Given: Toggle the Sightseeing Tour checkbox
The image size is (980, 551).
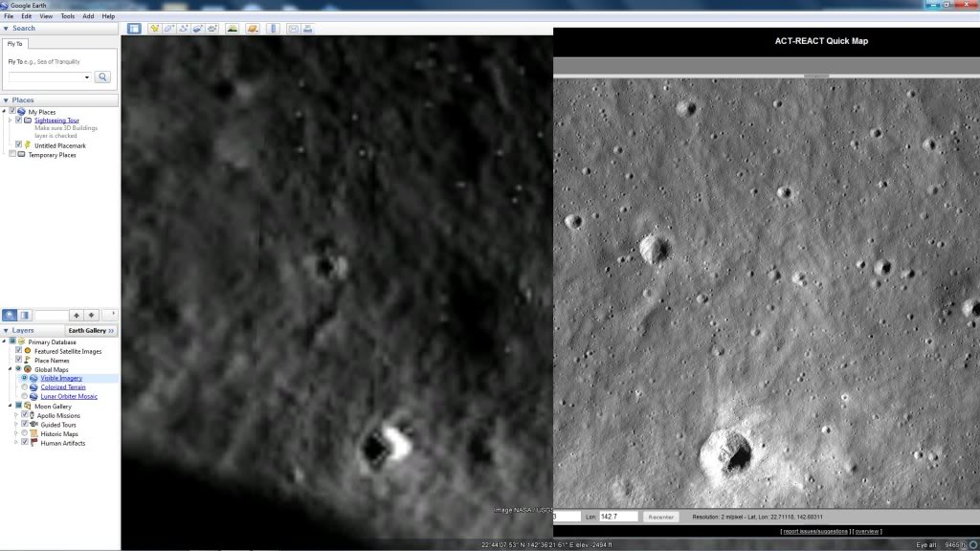Looking at the screenshot, I should point(19,120).
